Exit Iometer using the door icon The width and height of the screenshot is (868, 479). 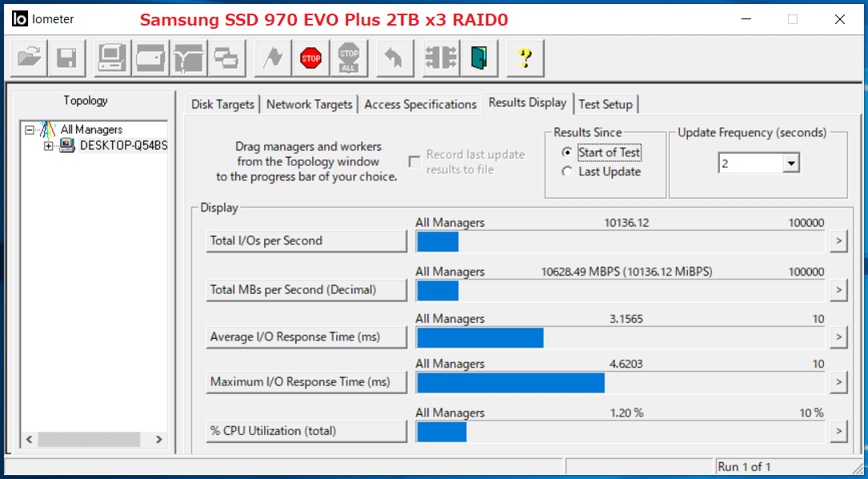[x=480, y=58]
